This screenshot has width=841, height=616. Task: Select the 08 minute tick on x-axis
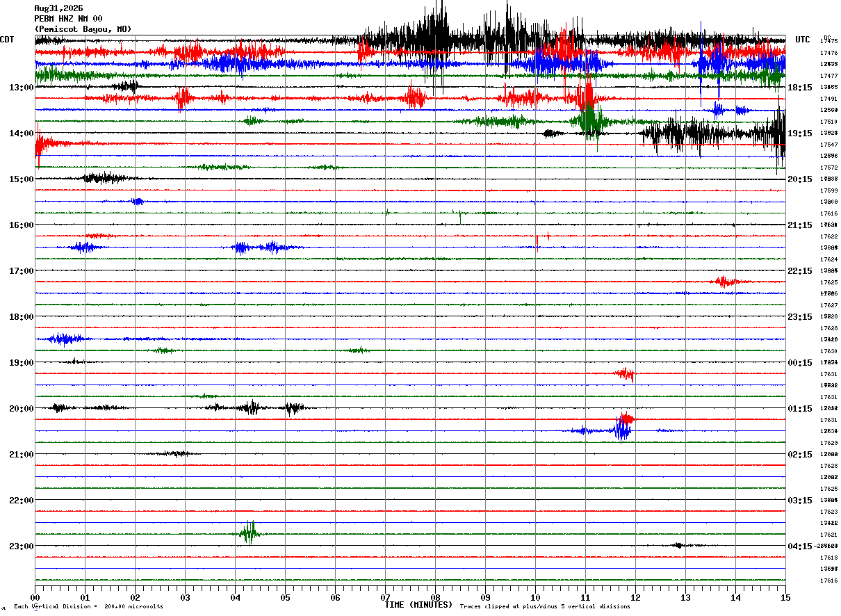[x=435, y=597]
